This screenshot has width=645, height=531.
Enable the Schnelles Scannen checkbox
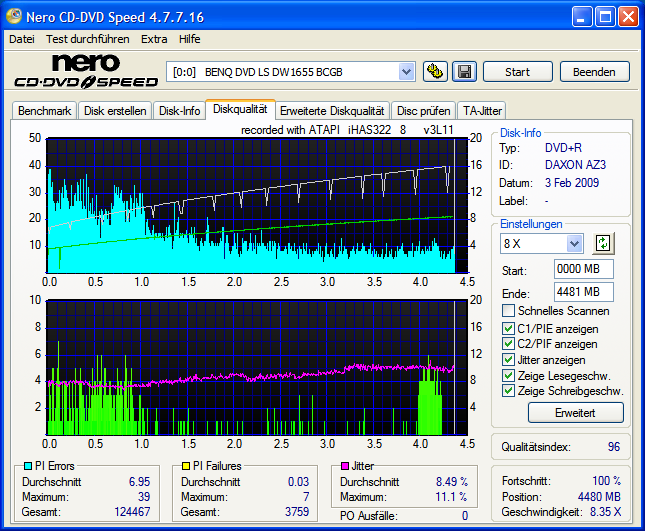[509, 311]
